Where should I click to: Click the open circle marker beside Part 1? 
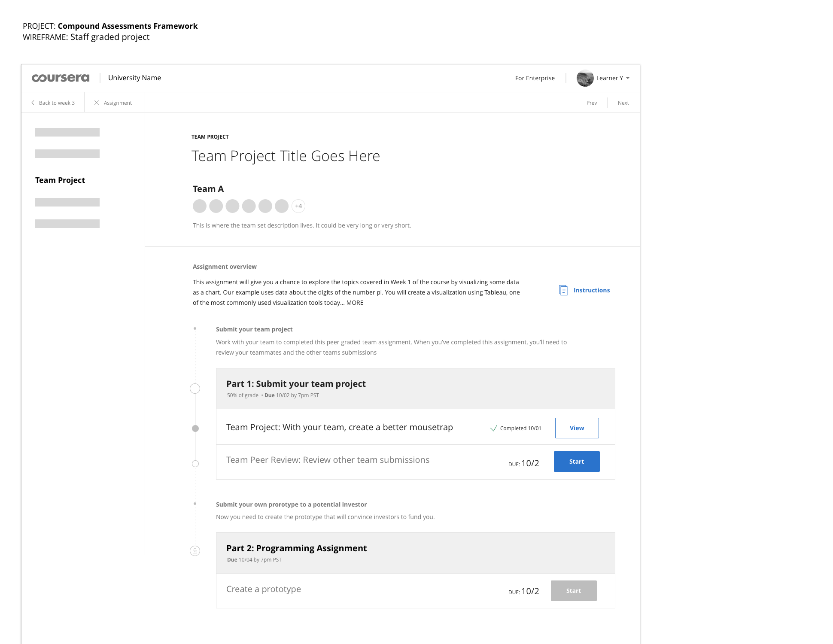click(195, 389)
